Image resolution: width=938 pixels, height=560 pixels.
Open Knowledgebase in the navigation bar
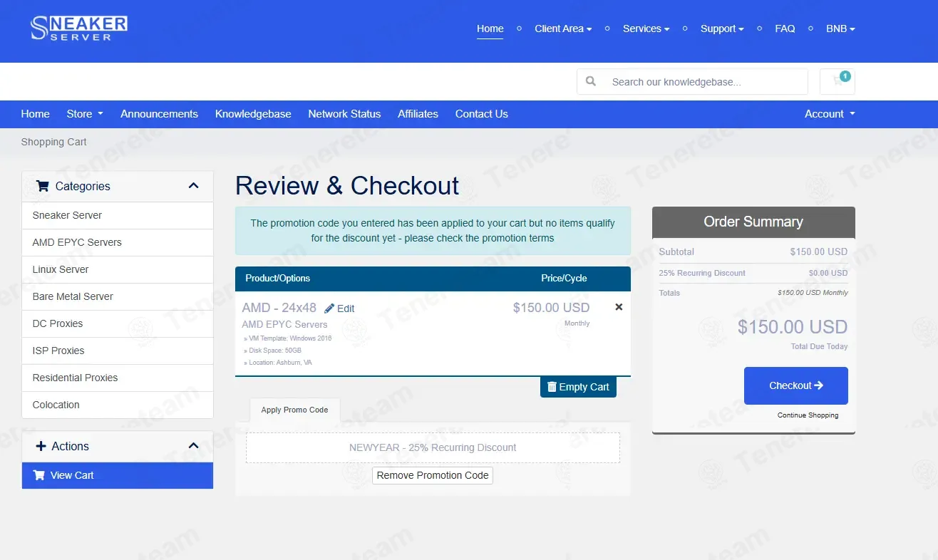click(x=253, y=114)
